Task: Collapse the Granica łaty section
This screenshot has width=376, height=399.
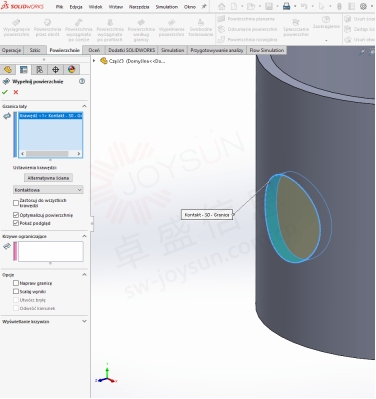Action: [x=84, y=106]
